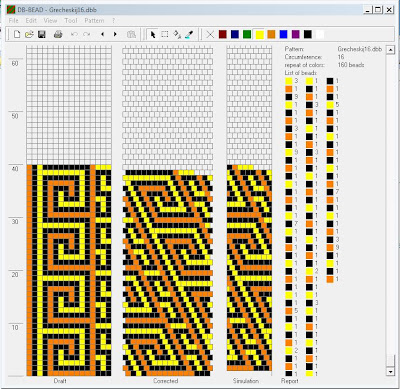The height and width of the screenshot is (389, 400).
Task: Save the pattern with the floppy icon
Action: pyautogui.click(x=41, y=34)
